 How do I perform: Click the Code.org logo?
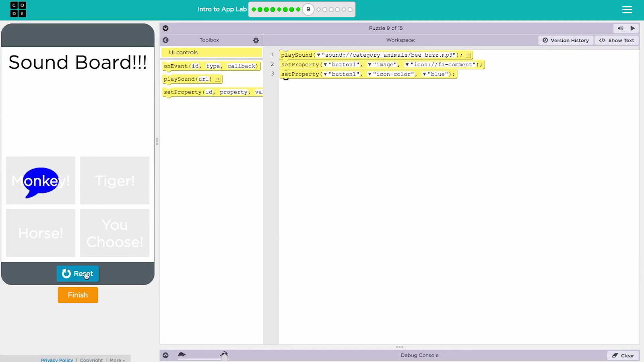pos(18,10)
